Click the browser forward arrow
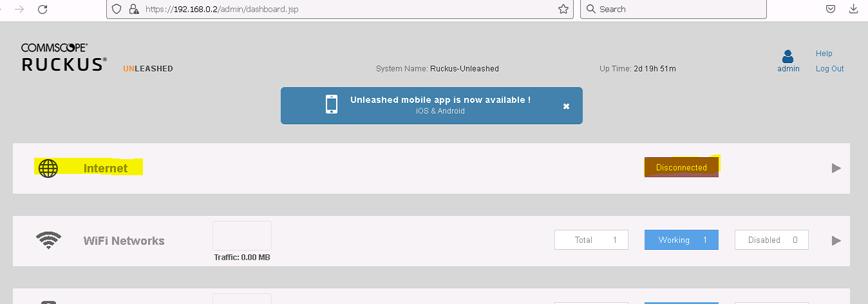The width and height of the screenshot is (868, 304). click(x=20, y=9)
